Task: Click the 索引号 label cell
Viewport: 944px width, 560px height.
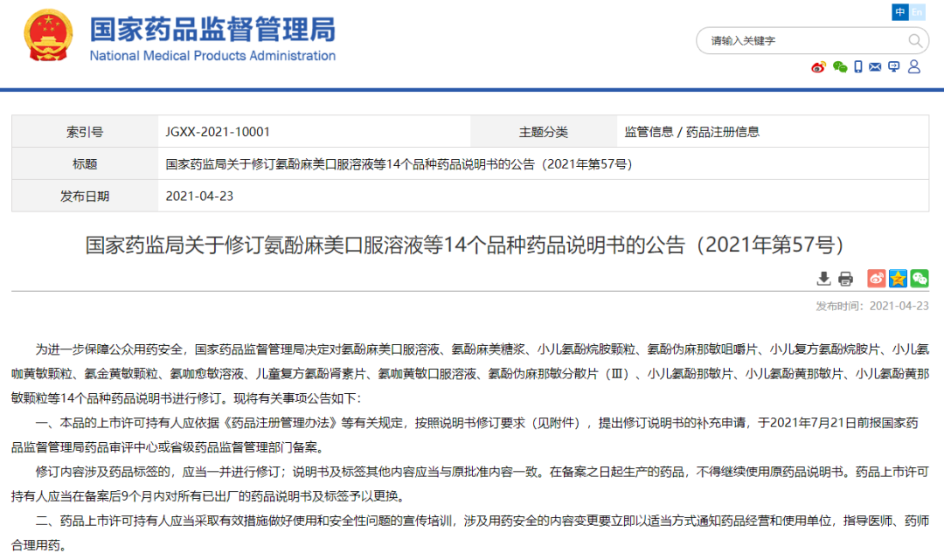Action: pos(85,132)
